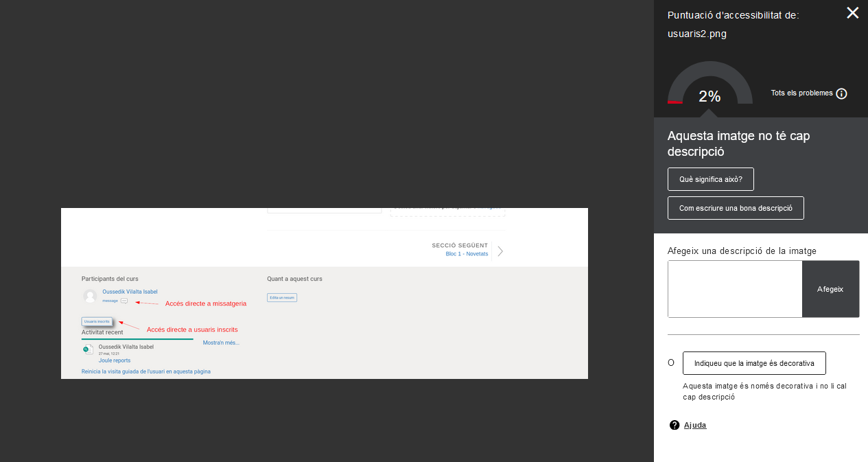This screenshot has height=462, width=868.
Task: Click the info icon beside Tots els problemes
Action: (841, 93)
